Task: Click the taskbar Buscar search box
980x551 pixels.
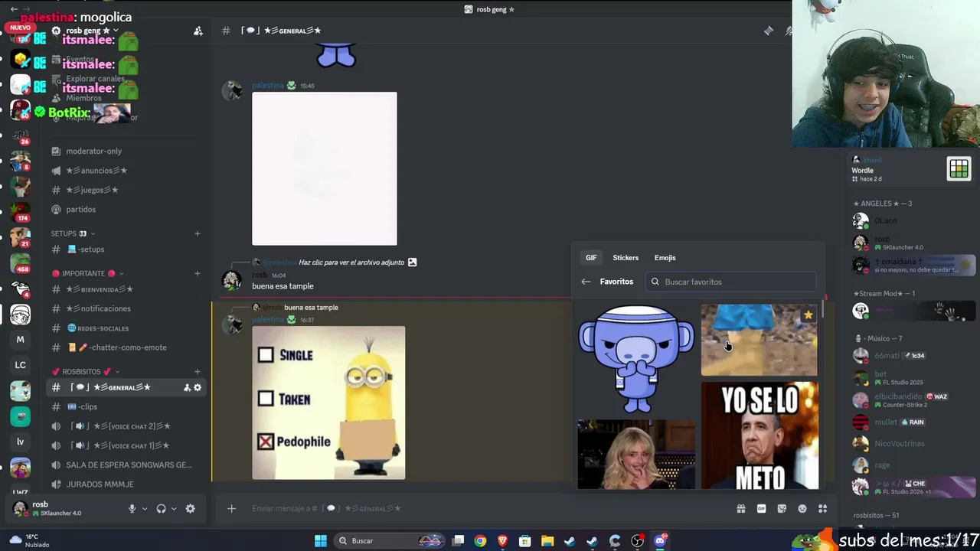Action: pyautogui.click(x=389, y=541)
